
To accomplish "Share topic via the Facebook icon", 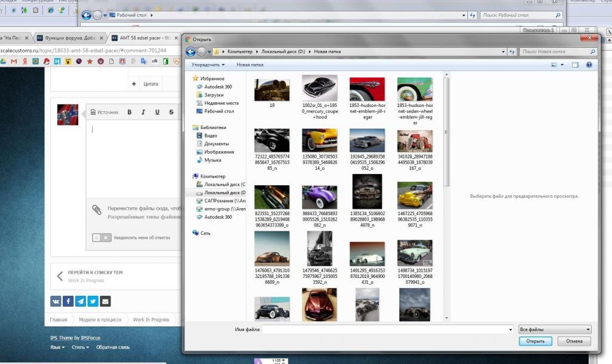I will [x=68, y=301].
